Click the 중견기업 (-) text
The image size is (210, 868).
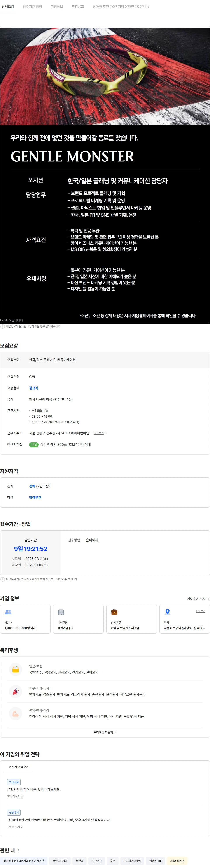coord(65,628)
